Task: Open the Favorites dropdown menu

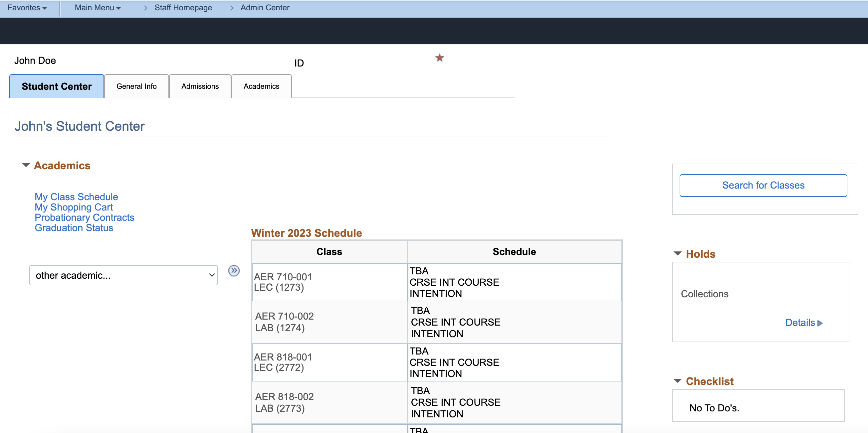Action: point(27,8)
